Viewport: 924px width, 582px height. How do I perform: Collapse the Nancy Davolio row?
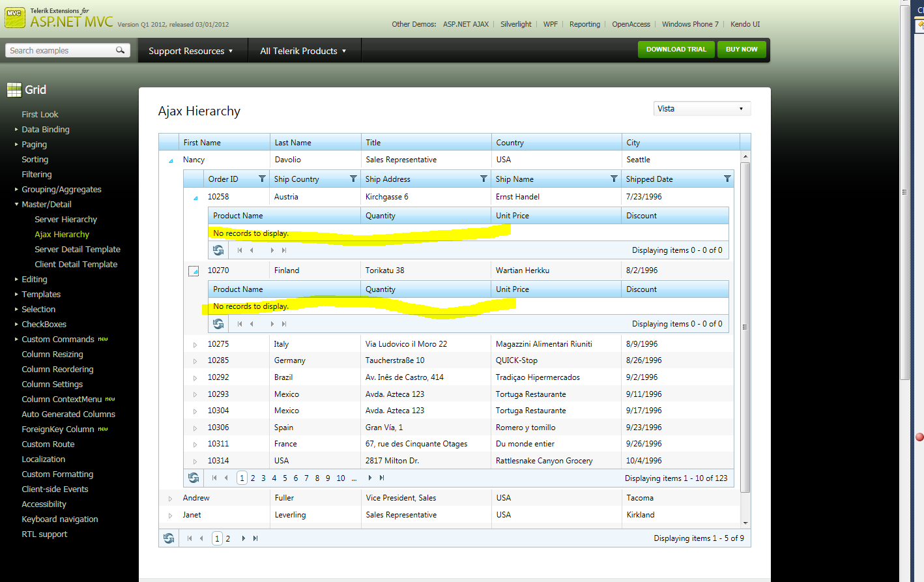[x=171, y=160]
